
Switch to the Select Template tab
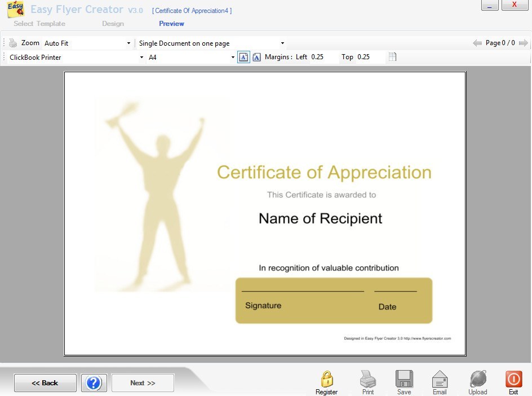point(39,24)
